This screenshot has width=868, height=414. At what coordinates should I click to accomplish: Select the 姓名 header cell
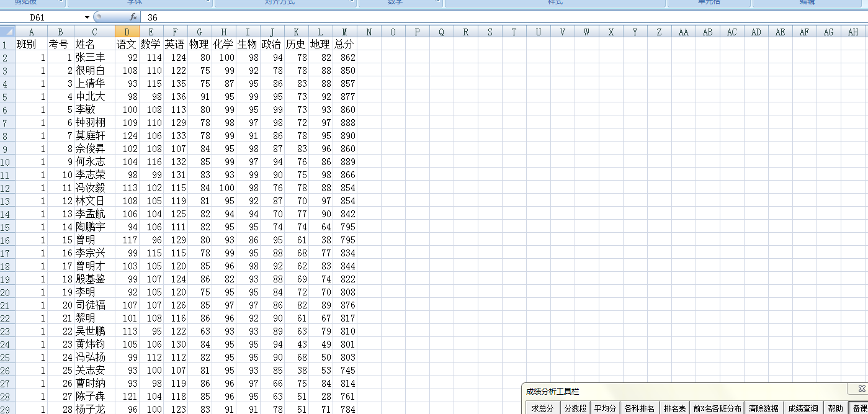(94, 44)
